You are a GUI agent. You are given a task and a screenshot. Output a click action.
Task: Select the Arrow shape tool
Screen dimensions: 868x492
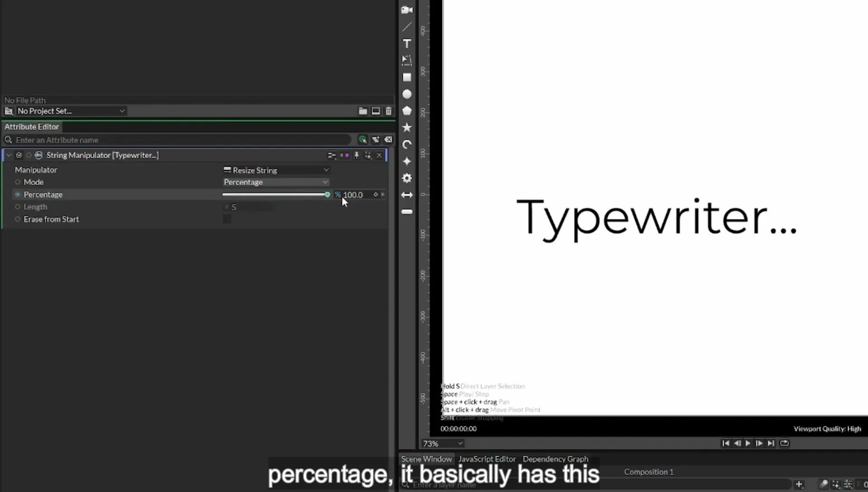click(407, 195)
